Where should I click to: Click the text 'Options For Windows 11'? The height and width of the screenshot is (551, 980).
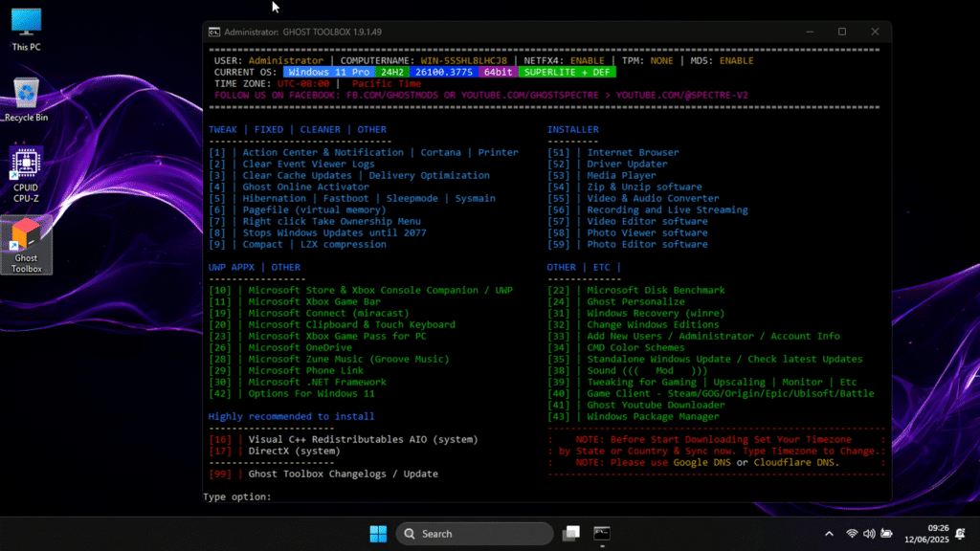(x=311, y=393)
